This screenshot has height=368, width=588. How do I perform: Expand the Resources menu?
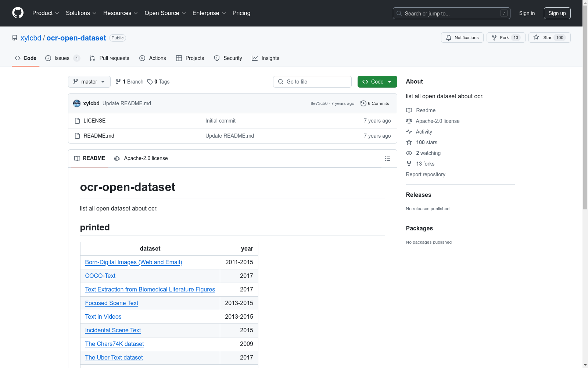(121, 13)
